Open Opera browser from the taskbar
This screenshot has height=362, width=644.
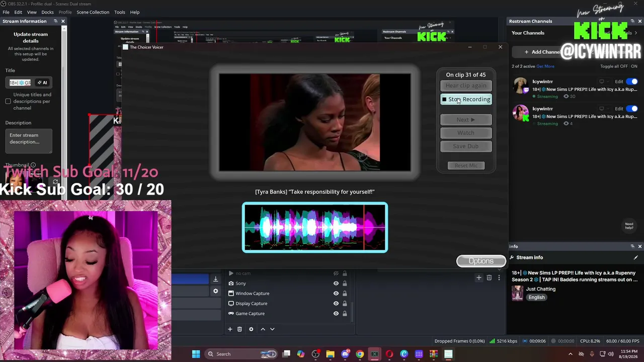(389, 354)
